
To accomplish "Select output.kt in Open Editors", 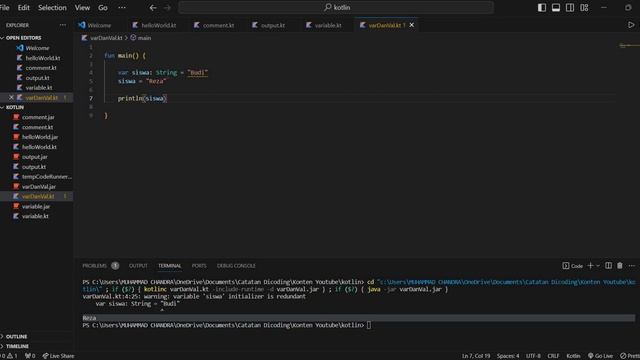I will click(37, 78).
